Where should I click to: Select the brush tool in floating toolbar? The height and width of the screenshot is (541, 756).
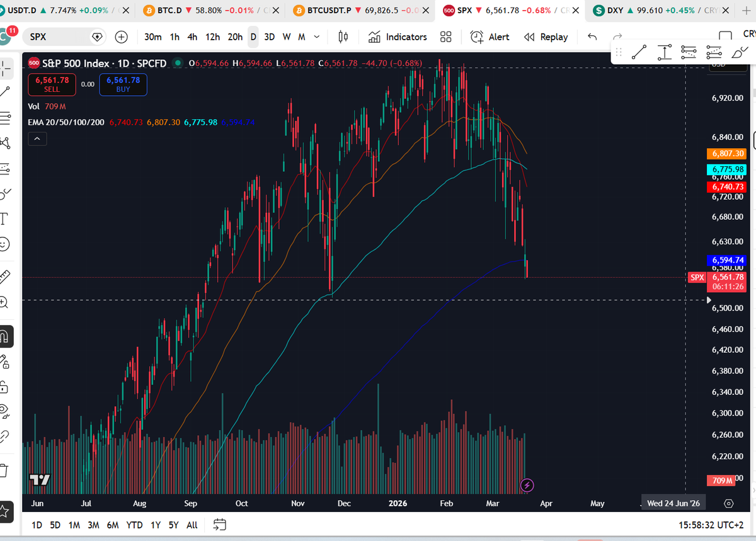click(740, 52)
